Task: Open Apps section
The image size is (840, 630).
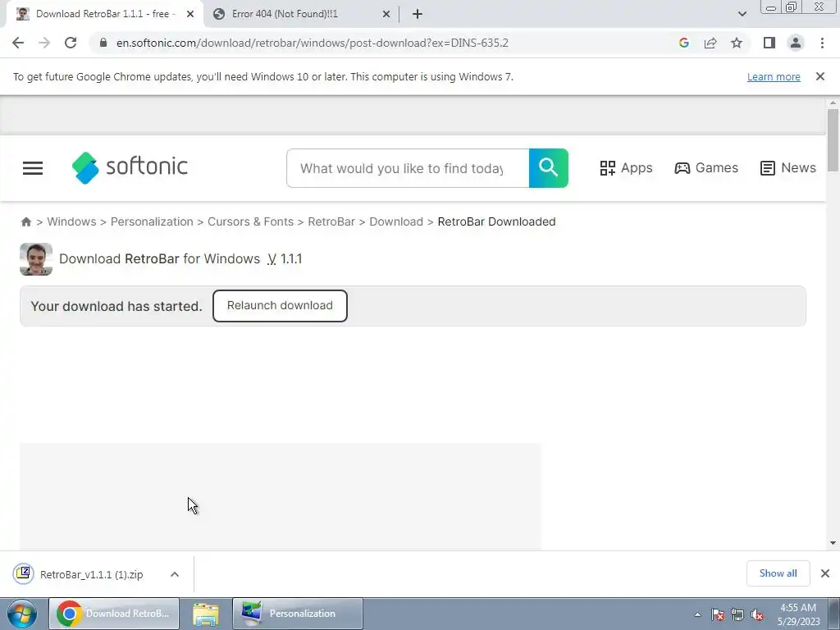Action: coord(626,168)
